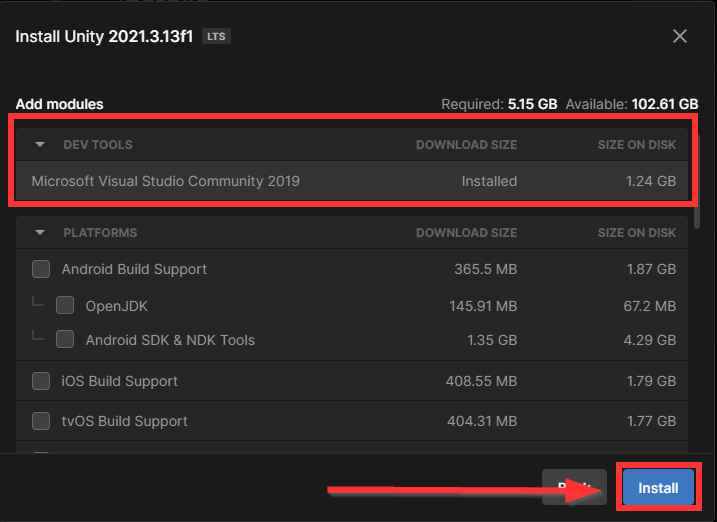
Task: Select Microsoft Visual Studio Community 2019 row
Action: (x=165, y=181)
